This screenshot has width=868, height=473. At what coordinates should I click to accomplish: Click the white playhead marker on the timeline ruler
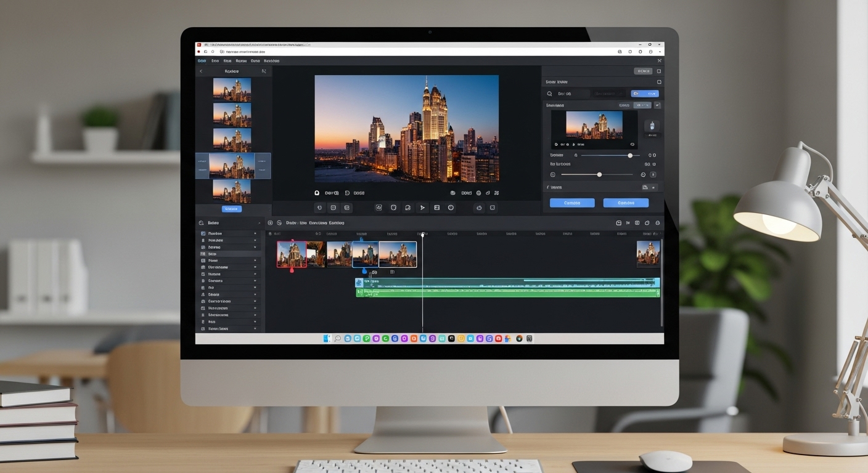tap(422, 234)
